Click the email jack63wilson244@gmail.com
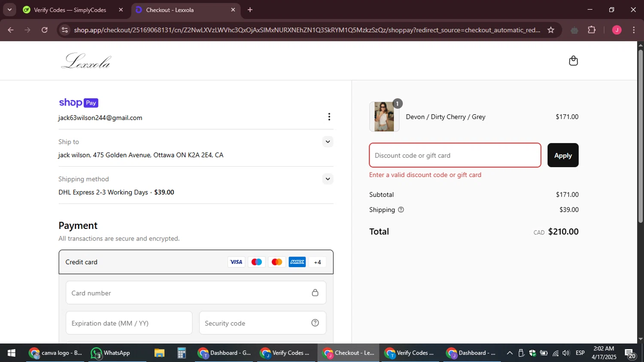 pos(100,118)
